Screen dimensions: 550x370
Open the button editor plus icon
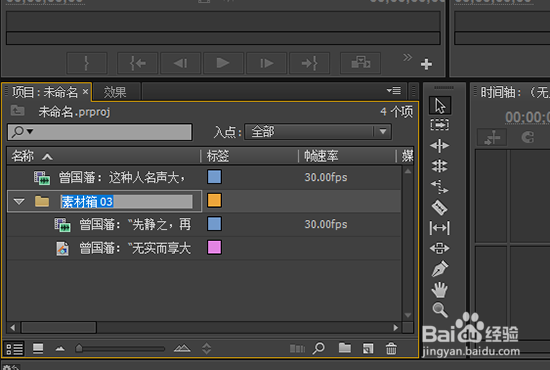point(426,64)
